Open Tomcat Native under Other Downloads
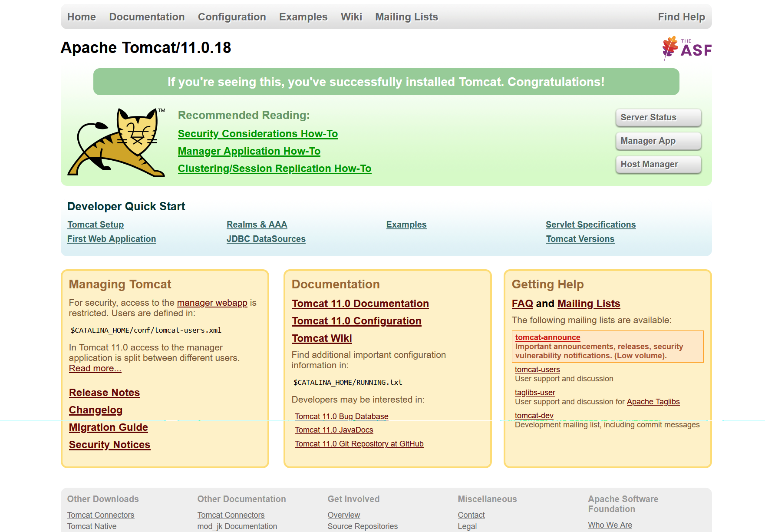 (92, 526)
